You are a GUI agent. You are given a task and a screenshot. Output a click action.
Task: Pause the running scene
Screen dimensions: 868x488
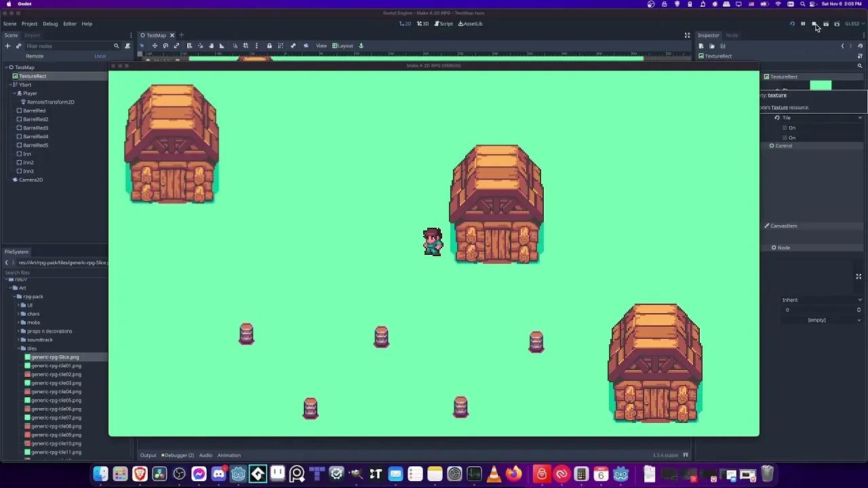803,24
